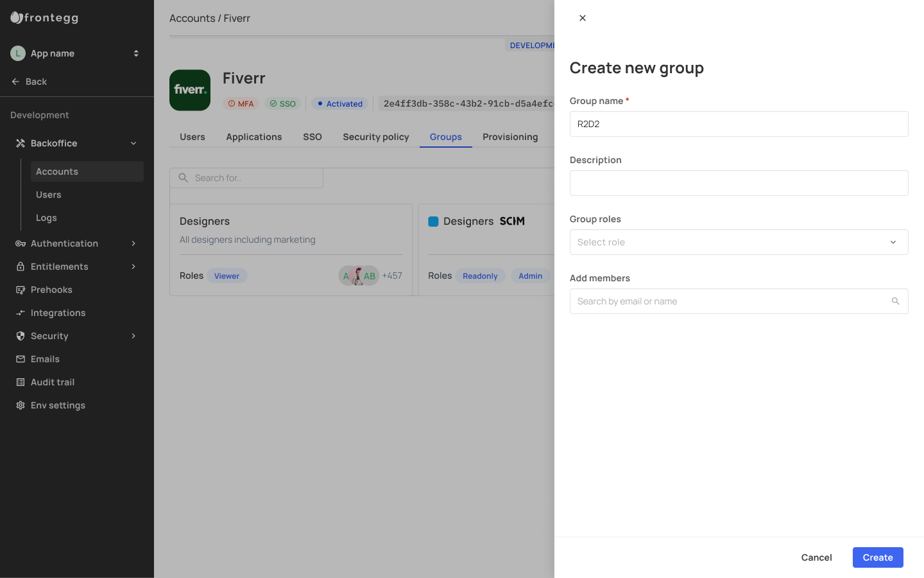
Task: Click the App name avatar icon
Action: (18, 53)
